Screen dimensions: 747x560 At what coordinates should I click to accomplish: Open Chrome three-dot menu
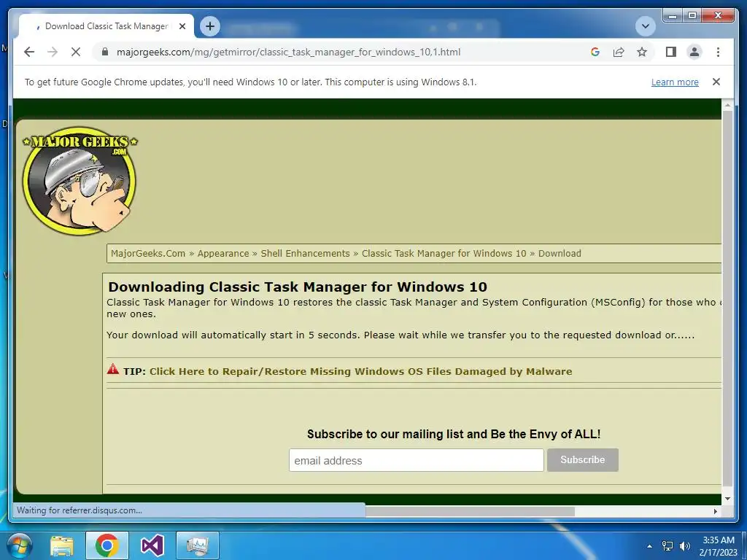[718, 52]
